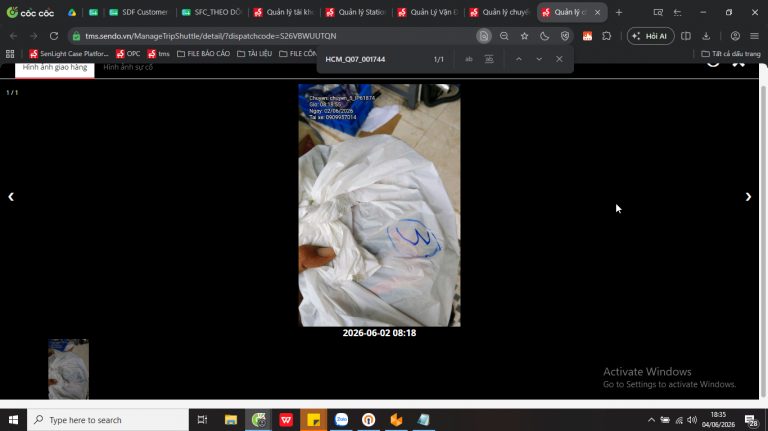This screenshot has width=768, height=431.
Task: Open tab search icon in title bar
Action: point(658,12)
